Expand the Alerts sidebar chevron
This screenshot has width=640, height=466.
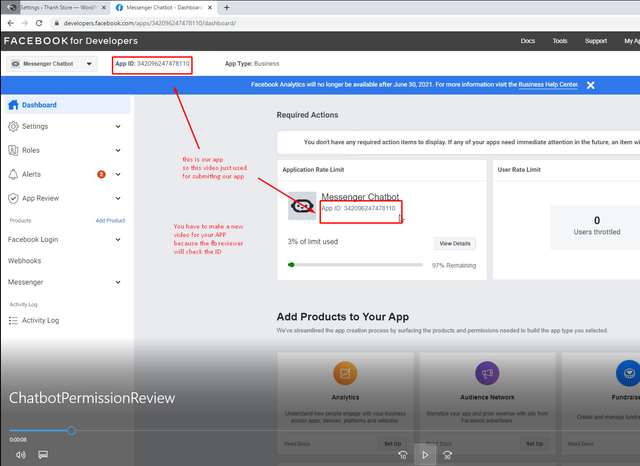118,174
